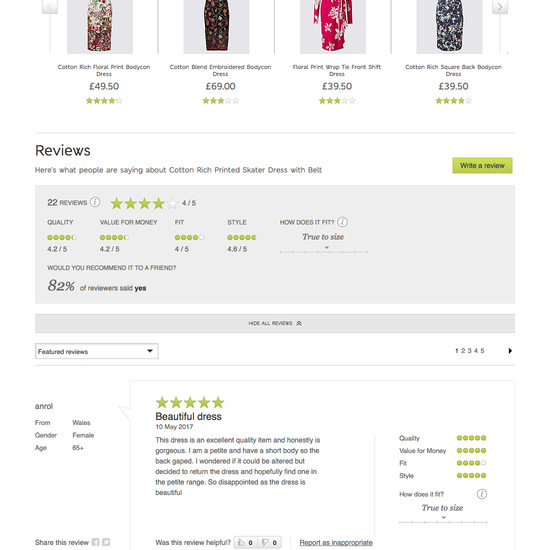
Task: Open Cotton Rich Floral Print Bodycon Dress link
Action: tap(104, 70)
